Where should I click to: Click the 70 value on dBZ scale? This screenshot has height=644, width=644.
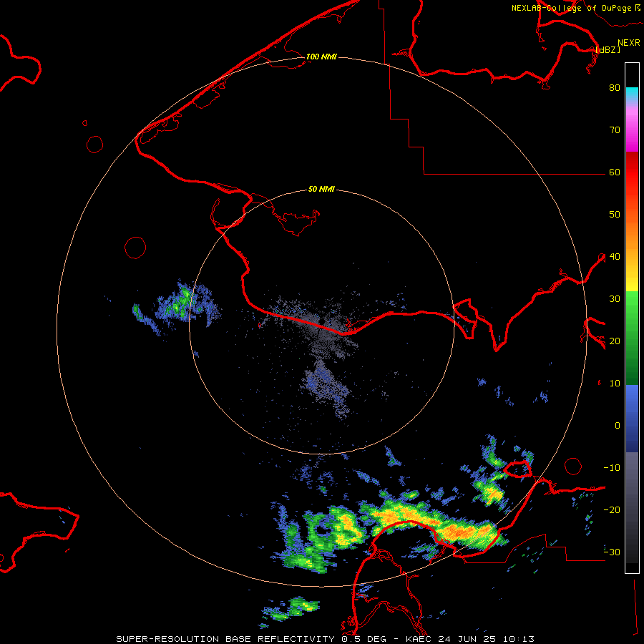point(615,130)
